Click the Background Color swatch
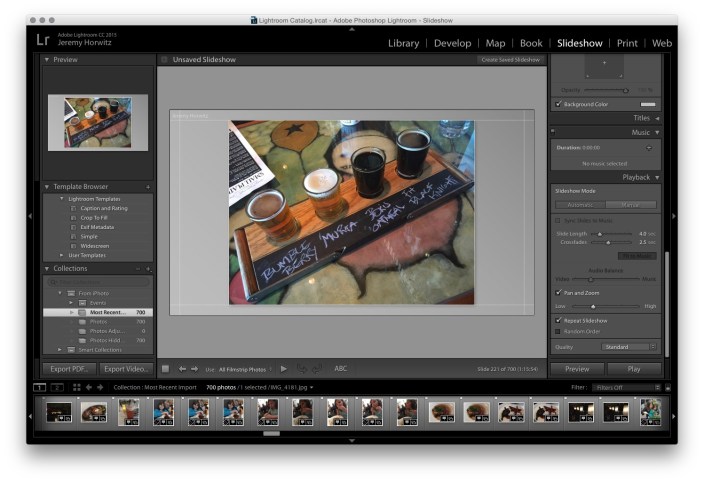The width and height of the screenshot is (704, 482). (648, 104)
